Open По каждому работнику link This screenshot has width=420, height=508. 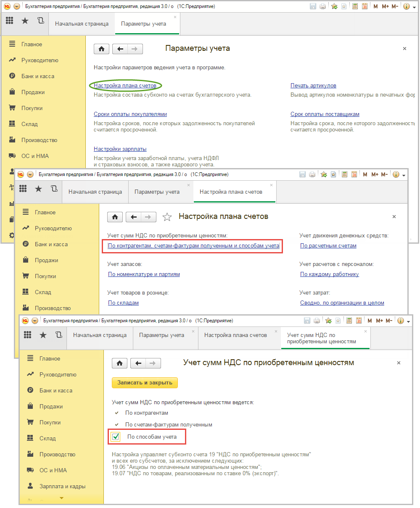330,274
